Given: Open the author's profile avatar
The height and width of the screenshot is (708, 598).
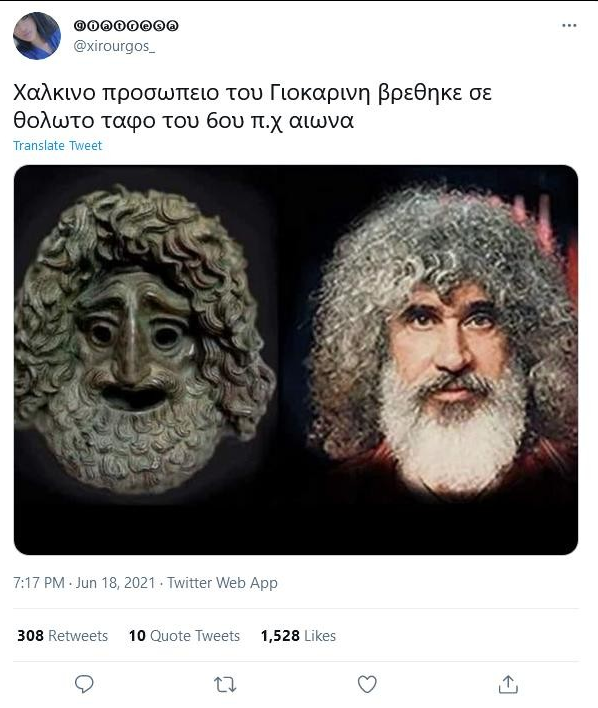Looking at the screenshot, I should click(x=37, y=36).
